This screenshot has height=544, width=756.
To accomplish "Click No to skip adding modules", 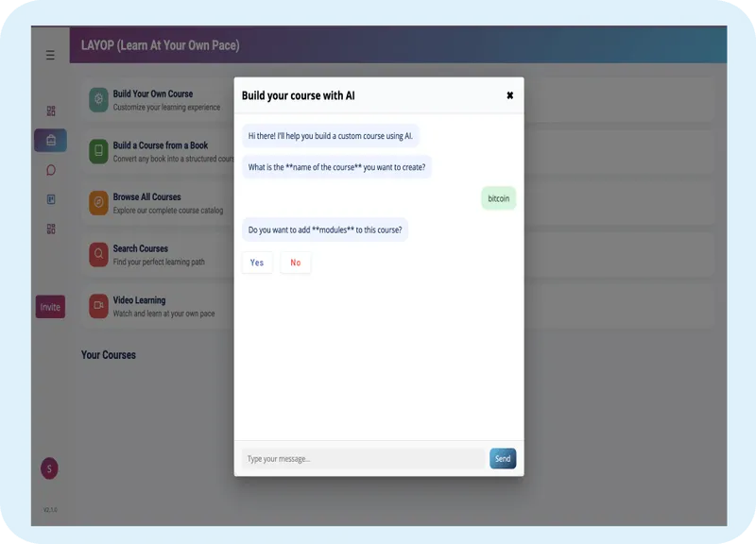I will [296, 263].
